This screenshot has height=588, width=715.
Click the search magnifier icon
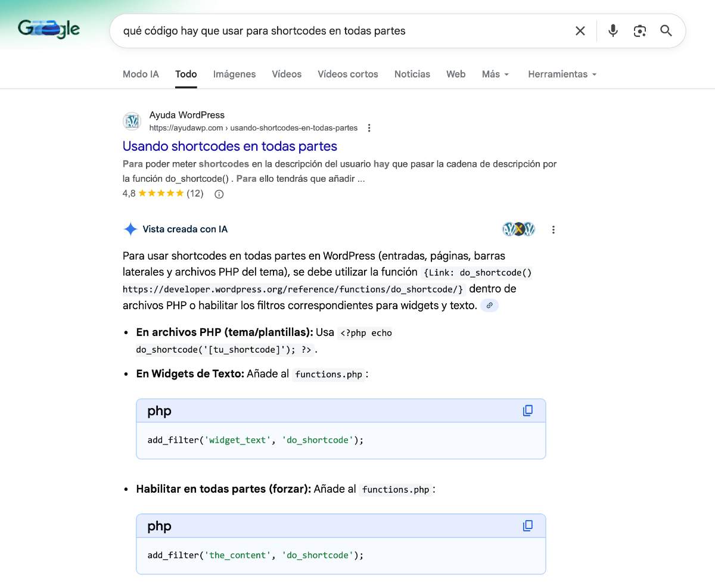(x=666, y=30)
